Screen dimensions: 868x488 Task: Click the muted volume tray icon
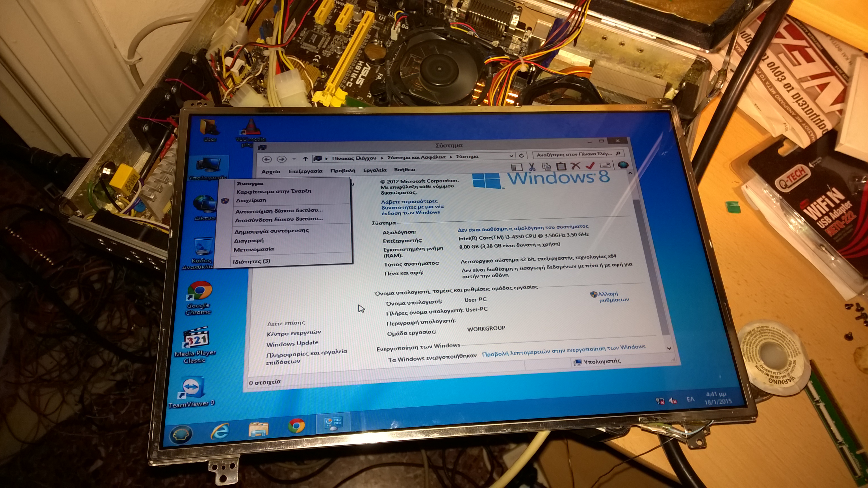pyautogui.click(x=673, y=401)
